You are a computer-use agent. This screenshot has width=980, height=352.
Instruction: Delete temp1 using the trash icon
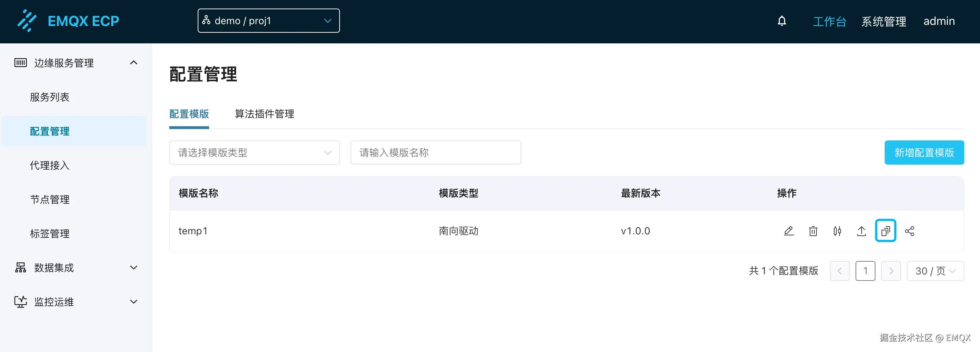pos(813,231)
